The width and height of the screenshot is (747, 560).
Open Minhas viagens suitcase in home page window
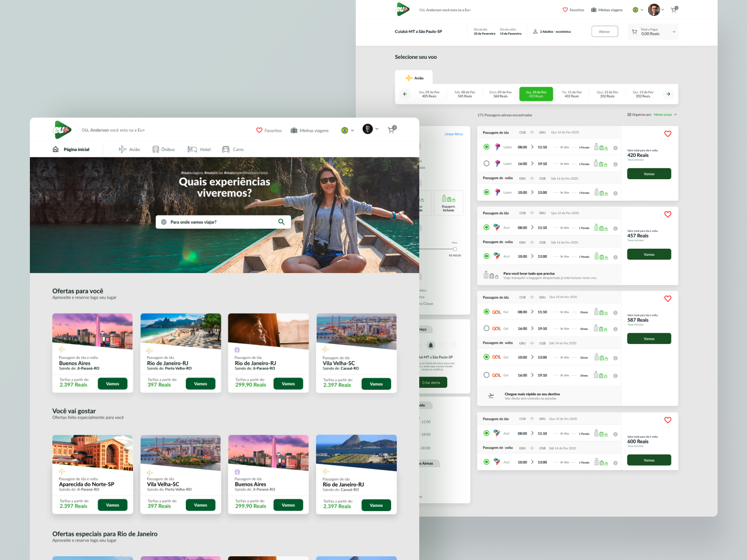[294, 131]
